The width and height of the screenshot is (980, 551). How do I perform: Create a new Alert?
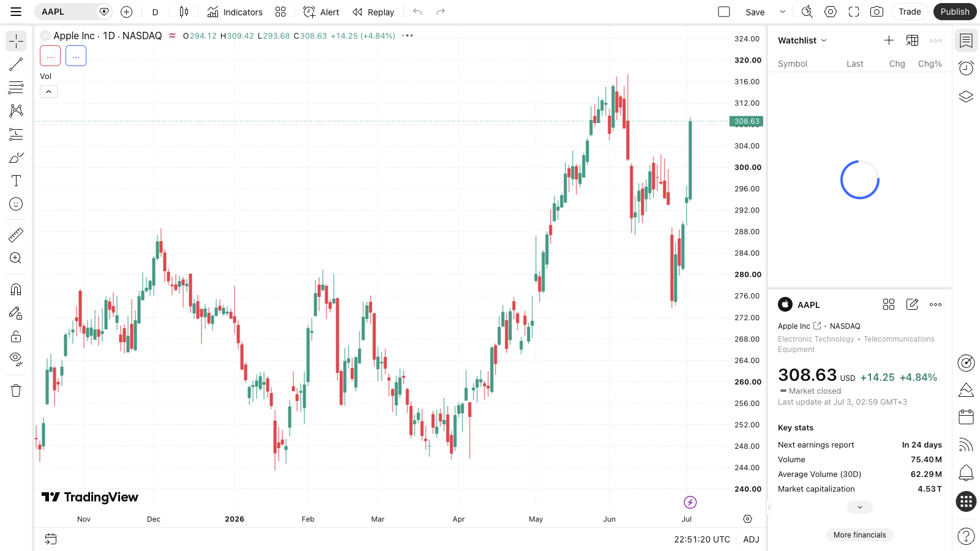pyautogui.click(x=321, y=12)
